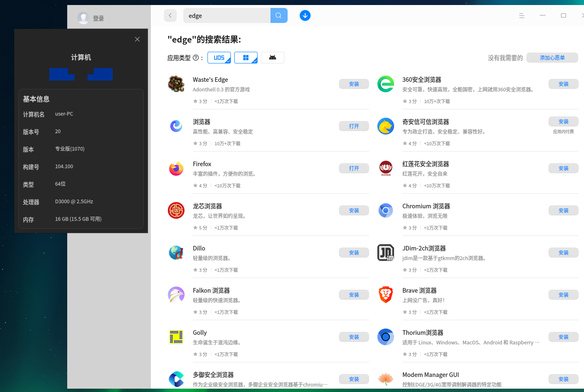
Task: Enable the Android application type filter
Action: 272,58
